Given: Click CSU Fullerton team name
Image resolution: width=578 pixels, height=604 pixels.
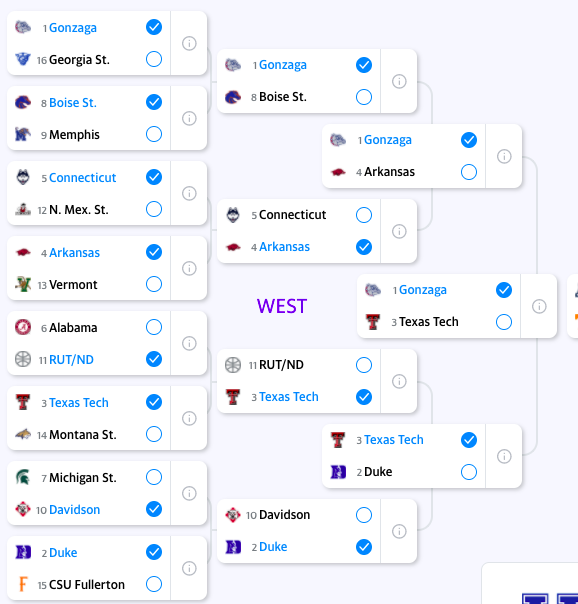Looking at the screenshot, I should (x=87, y=584).
